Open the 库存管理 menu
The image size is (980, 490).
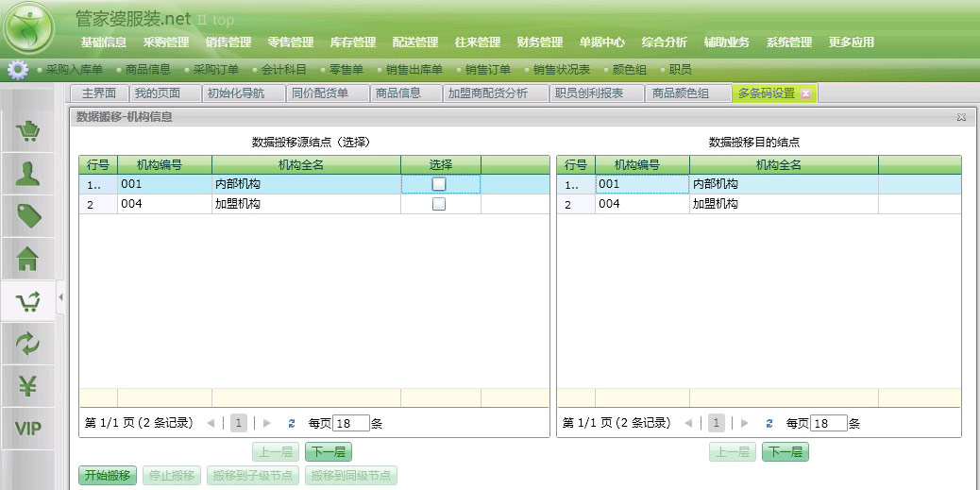tap(352, 42)
